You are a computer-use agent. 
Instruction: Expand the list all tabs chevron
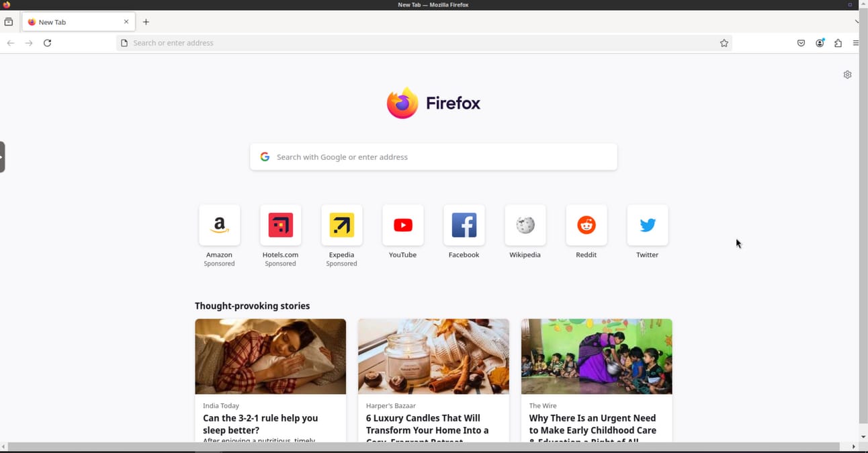[857, 22]
